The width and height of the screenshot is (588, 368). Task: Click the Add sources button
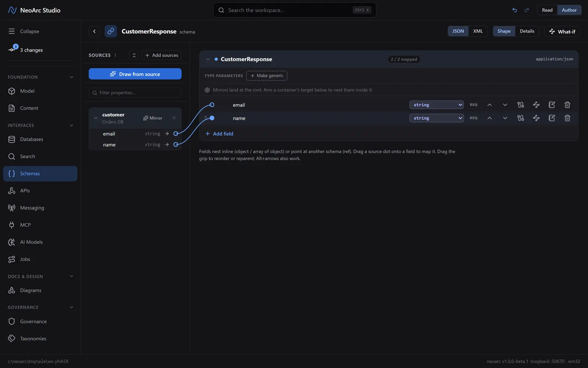[161, 55]
